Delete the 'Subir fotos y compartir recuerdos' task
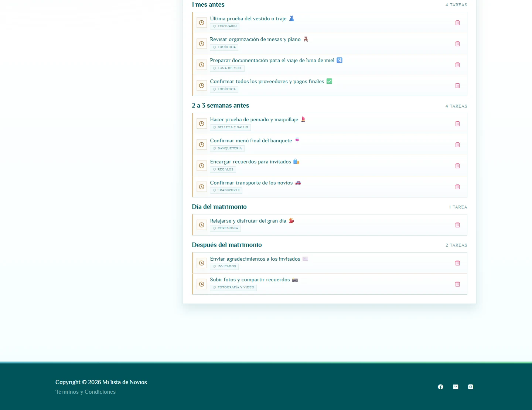This screenshot has height=410, width=532. pos(457,284)
